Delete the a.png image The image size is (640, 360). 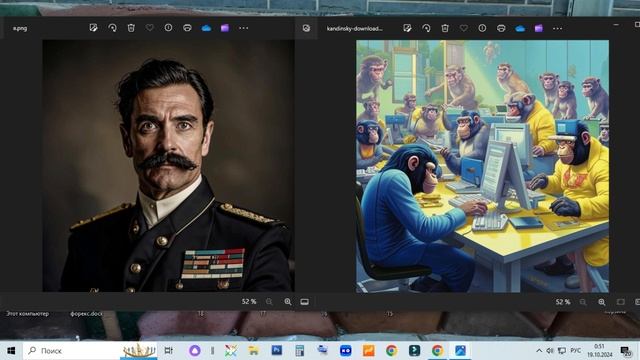(131, 28)
